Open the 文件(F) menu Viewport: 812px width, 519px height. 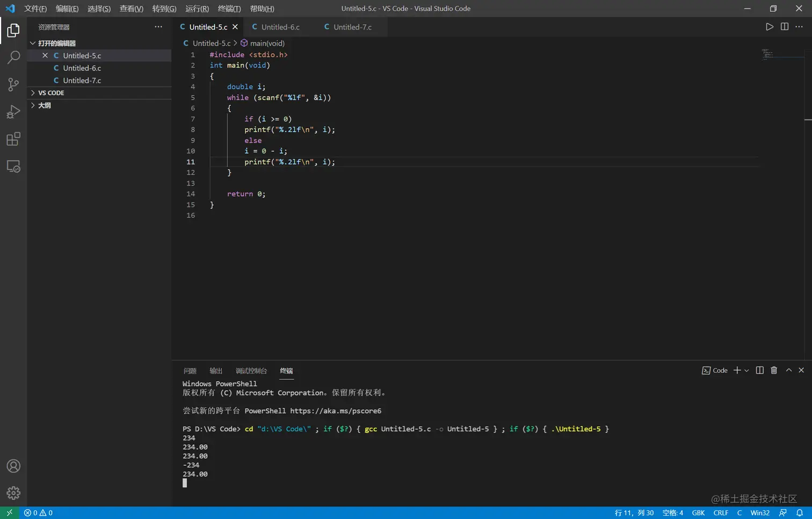[35, 9]
